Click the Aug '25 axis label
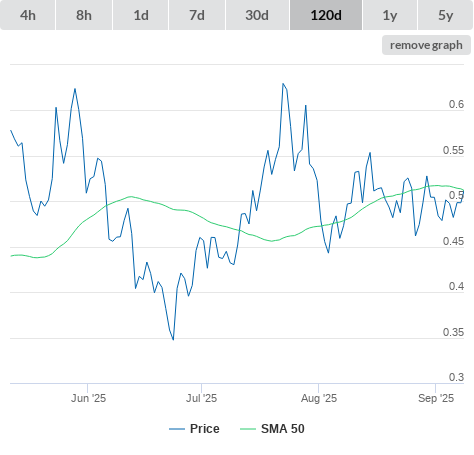The height and width of the screenshot is (455, 474). 319,398
